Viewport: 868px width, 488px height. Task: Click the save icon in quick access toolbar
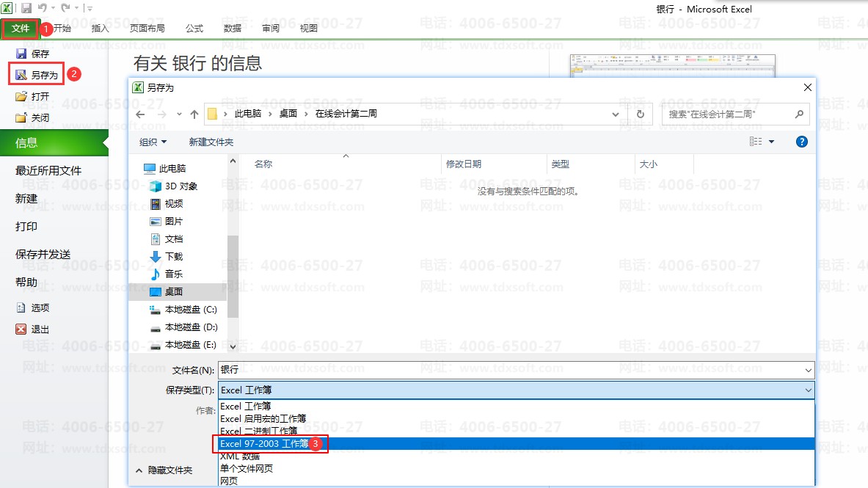tap(26, 9)
